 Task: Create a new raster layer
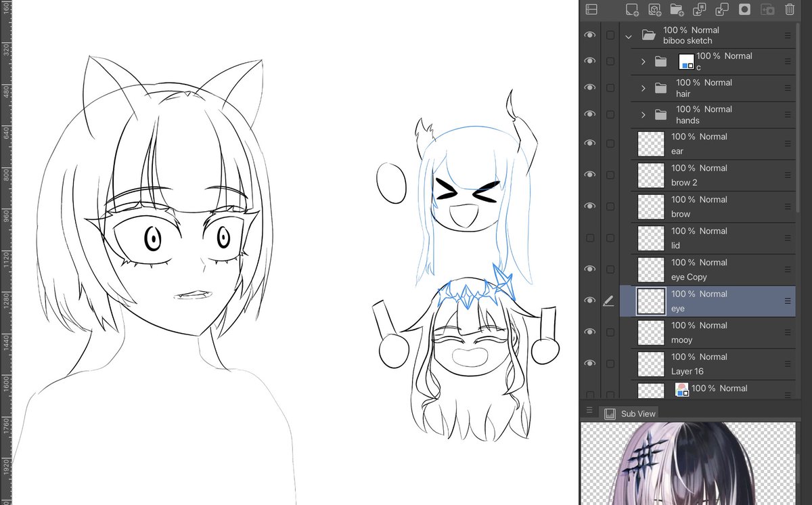click(x=632, y=9)
